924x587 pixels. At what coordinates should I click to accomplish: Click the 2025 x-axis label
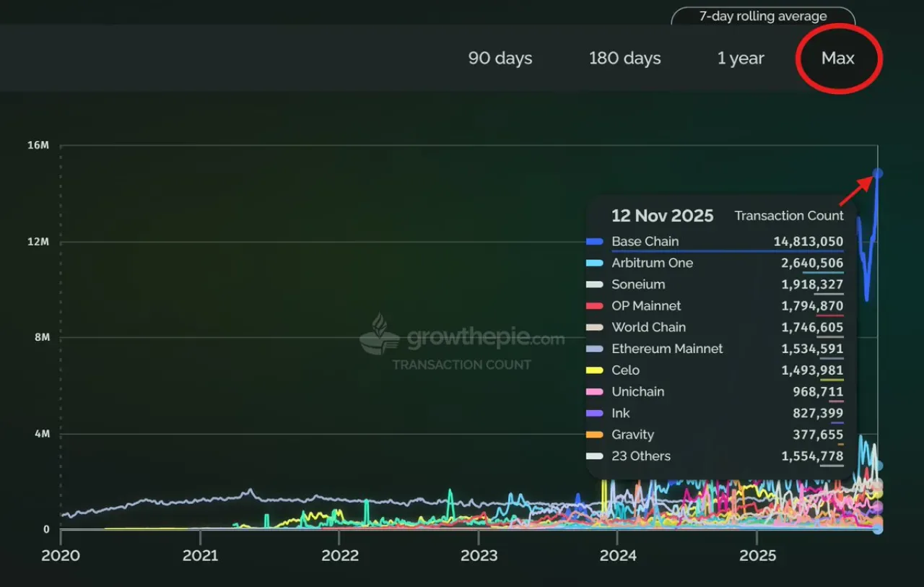(757, 555)
